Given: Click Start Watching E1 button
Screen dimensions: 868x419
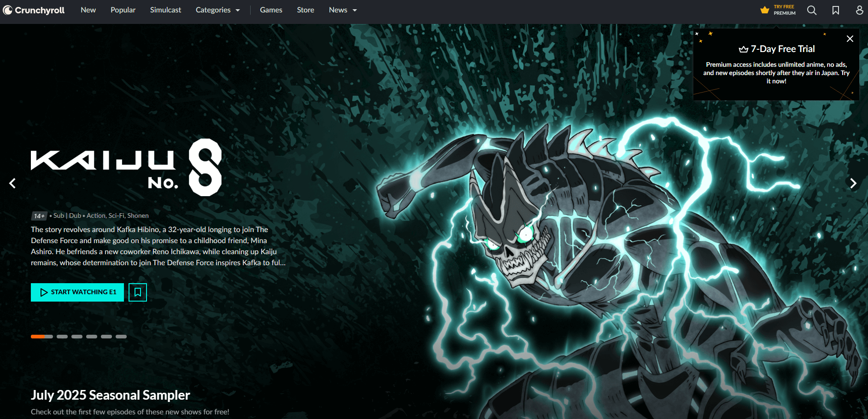Looking at the screenshot, I should [x=77, y=292].
